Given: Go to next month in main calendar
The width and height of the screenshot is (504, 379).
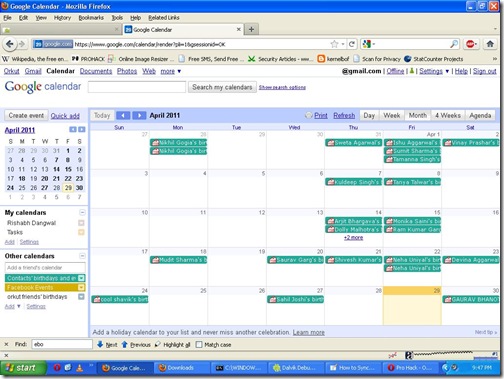Looking at the screenshot, I should point(139,115).
